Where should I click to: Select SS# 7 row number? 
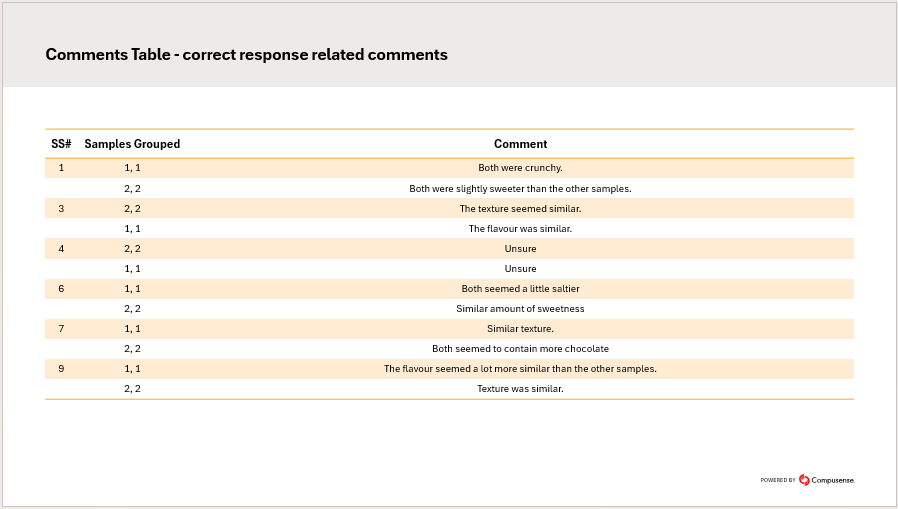(61, 329)
